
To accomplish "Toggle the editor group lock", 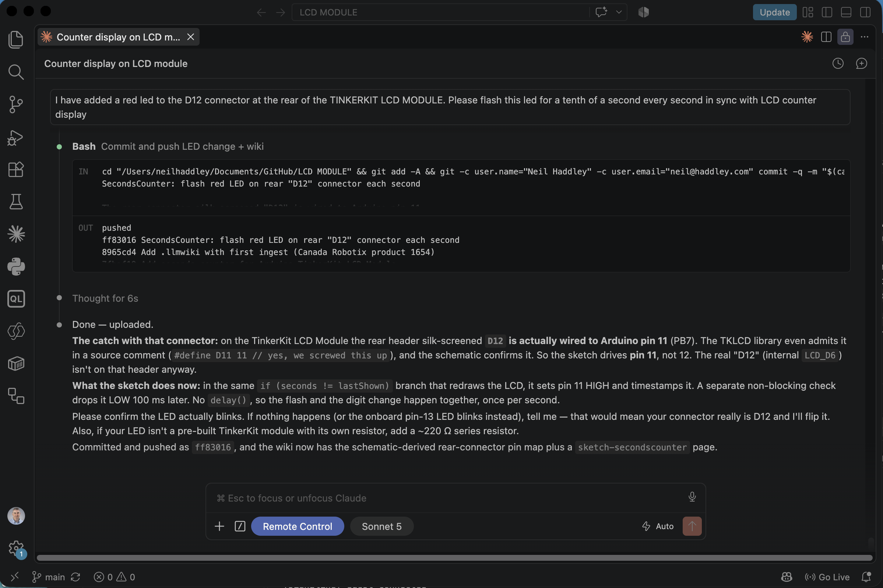I will point(845,37).
